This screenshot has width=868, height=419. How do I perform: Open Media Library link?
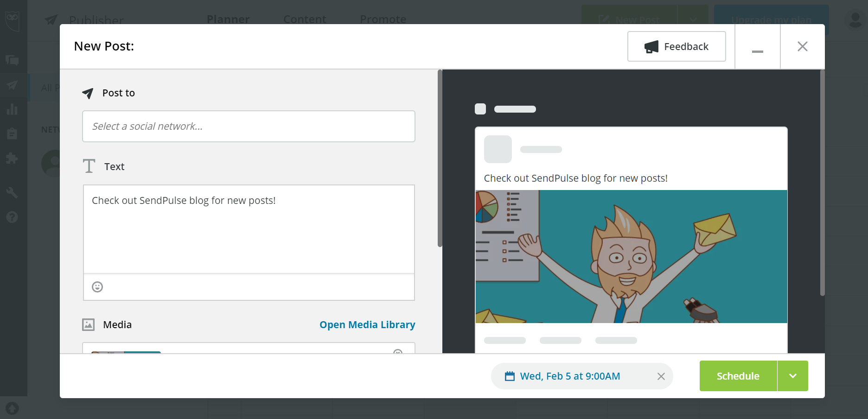(x=367, y=324)
